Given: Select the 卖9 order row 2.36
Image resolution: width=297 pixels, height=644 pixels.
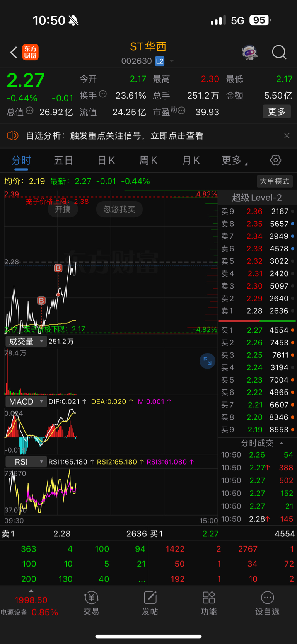Looking at the screenshot, I should [258, 212].
